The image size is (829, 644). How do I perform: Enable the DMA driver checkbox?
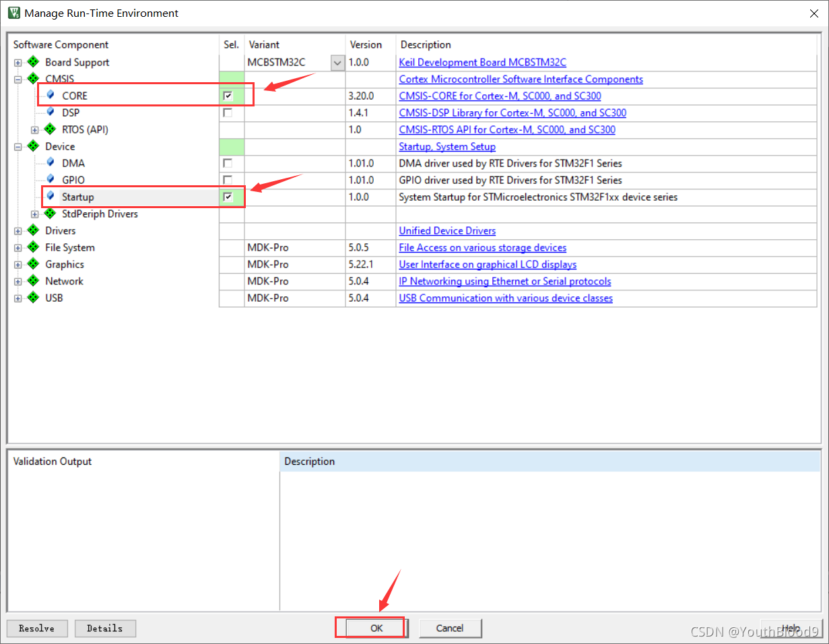[x=228, y=163]
